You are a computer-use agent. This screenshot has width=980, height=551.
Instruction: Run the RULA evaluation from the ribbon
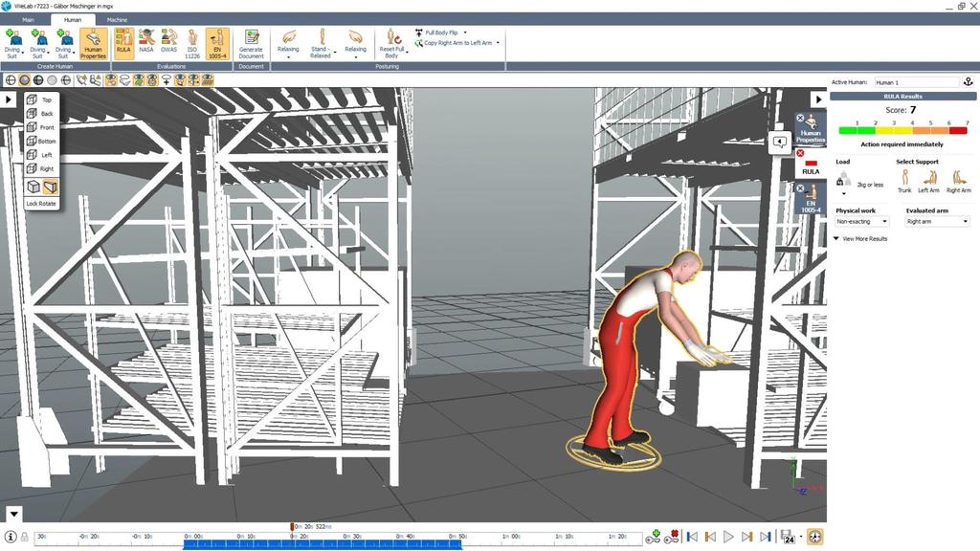(123, 44)
